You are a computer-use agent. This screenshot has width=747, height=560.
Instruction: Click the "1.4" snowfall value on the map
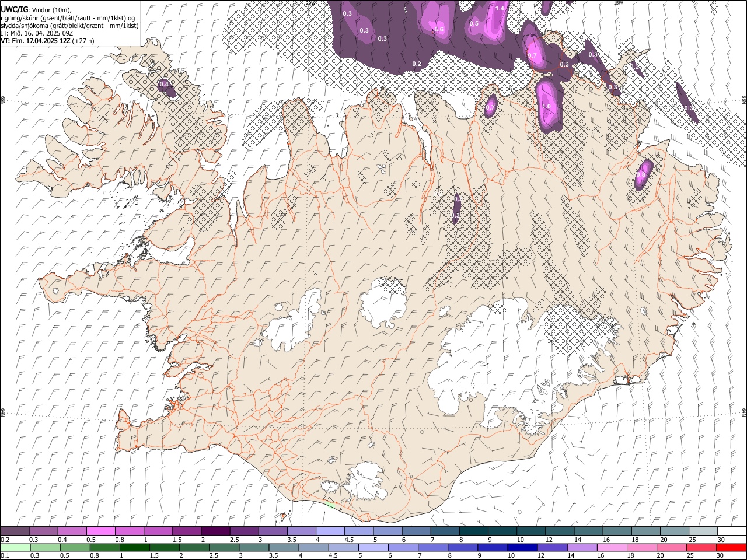[500, 8]
